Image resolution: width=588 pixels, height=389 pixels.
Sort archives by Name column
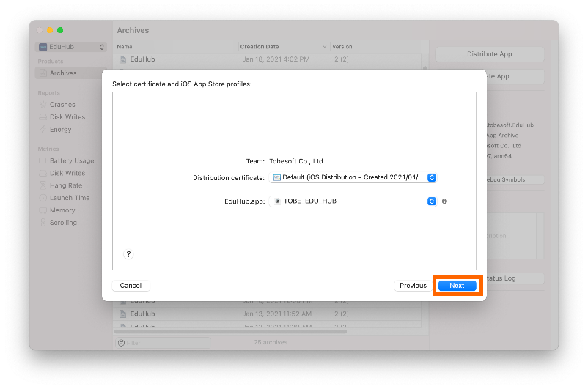point(124,47)
